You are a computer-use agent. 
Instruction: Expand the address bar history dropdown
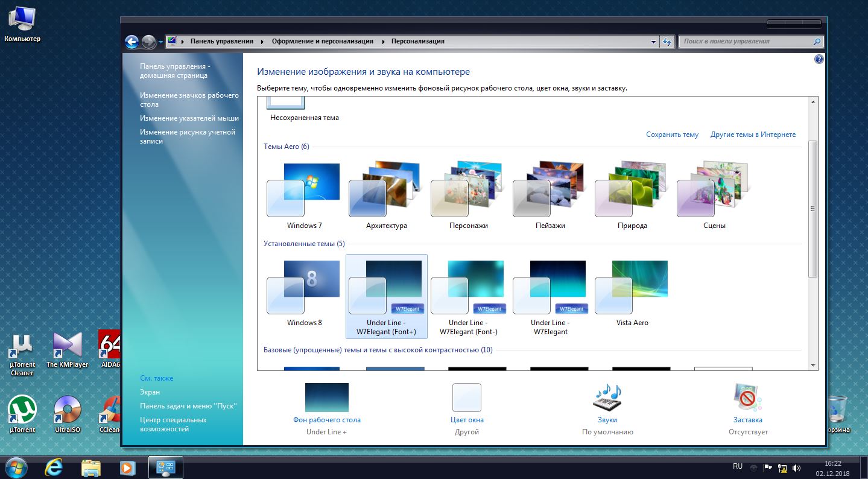point(654,42)
